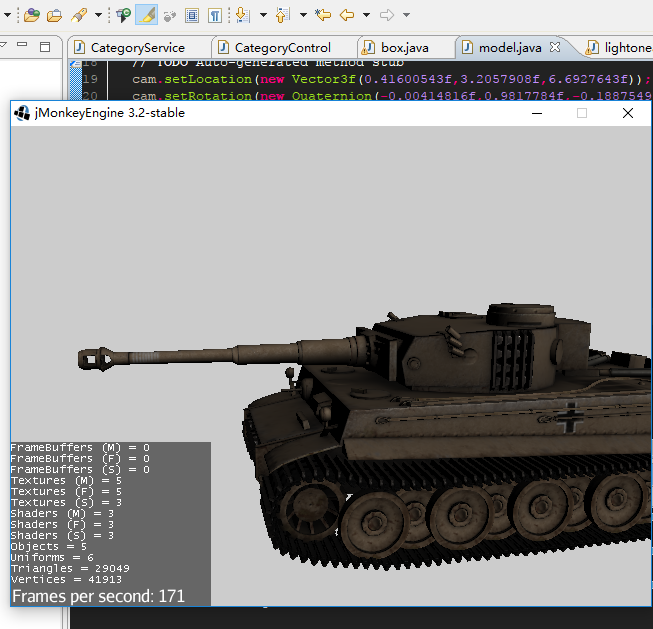
Task: Click the 'Textures (M) = 5' stat line
Action: [x=66, y=480]
